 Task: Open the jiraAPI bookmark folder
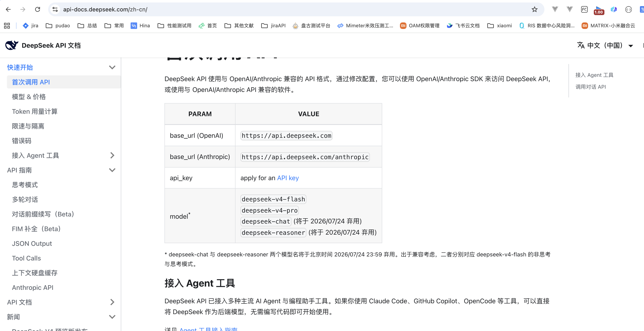273,25
